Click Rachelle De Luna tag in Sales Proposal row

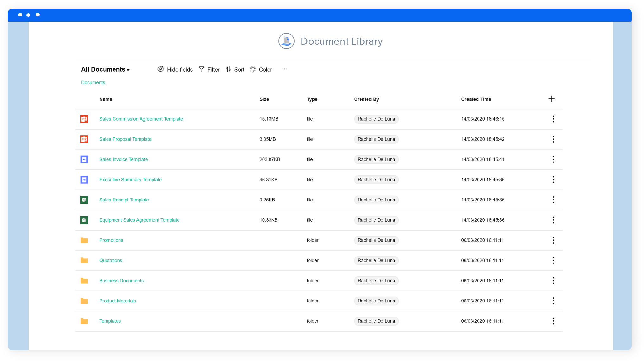[x=376, y=139]
